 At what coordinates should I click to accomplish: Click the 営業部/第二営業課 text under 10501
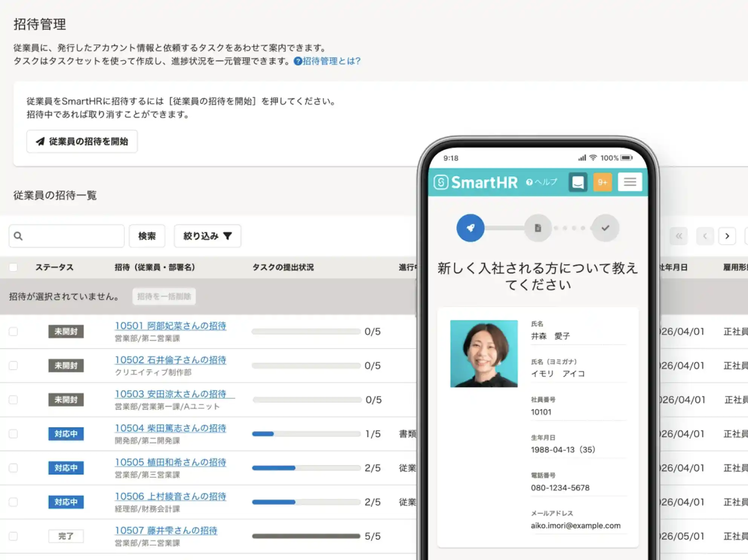coord(147,338)
